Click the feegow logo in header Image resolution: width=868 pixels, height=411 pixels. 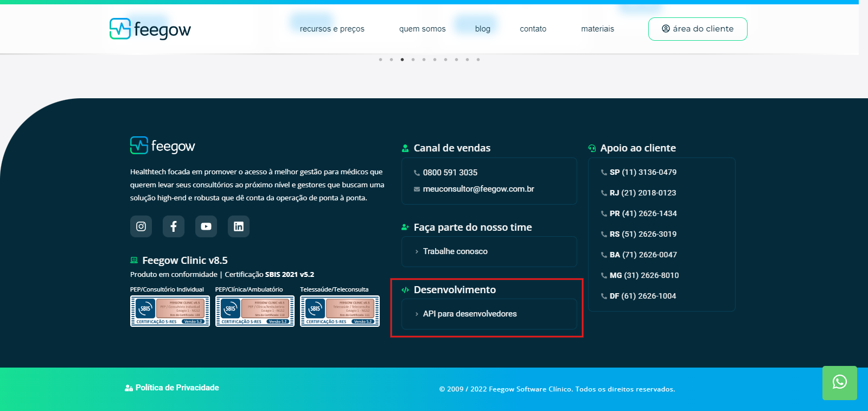(x=150, y=29)
